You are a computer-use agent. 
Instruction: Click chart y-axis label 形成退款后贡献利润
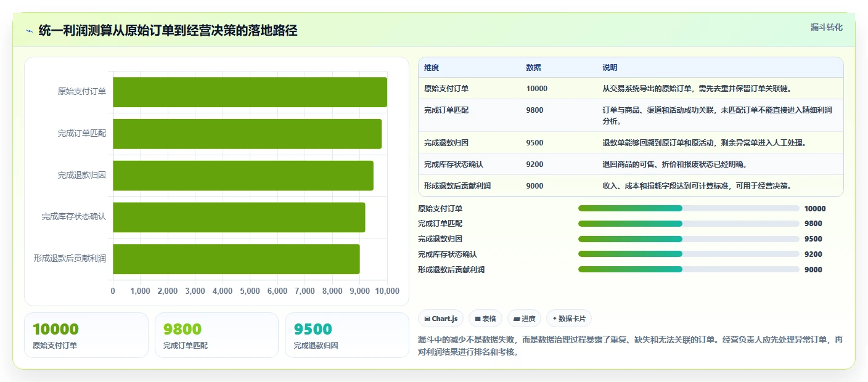(70, 259)
